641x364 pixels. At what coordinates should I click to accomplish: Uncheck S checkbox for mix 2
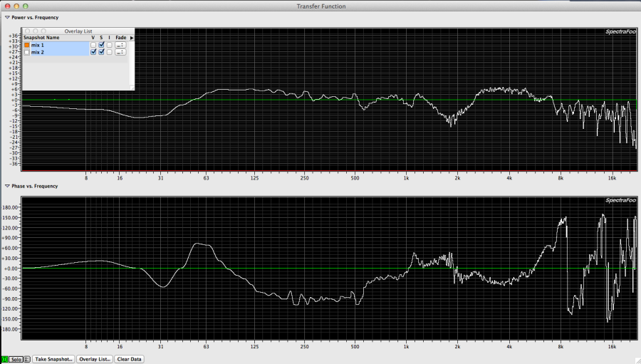coord(101,52)
